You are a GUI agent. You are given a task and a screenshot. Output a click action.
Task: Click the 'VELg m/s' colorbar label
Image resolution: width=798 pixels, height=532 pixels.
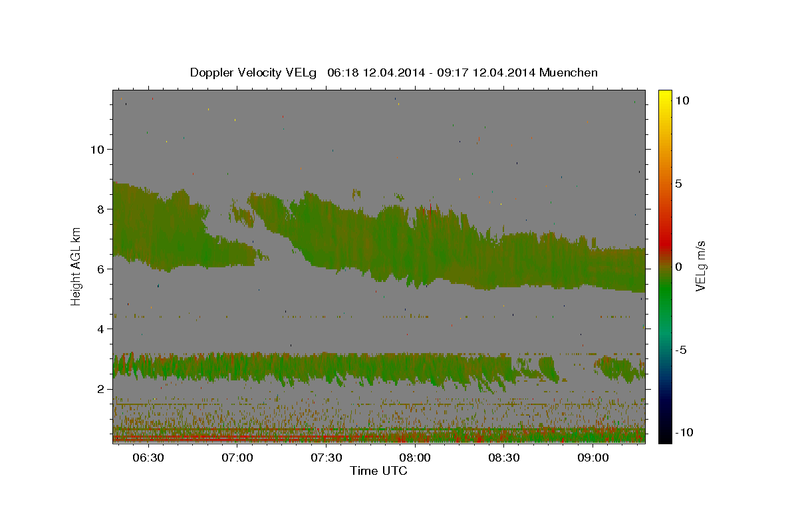[x=700, y=266]
